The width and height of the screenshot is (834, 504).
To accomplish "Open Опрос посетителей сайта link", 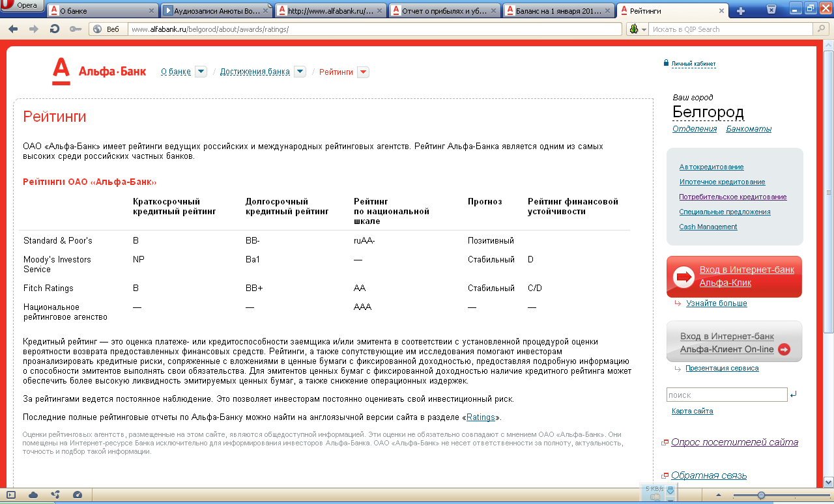I will tap(734, 442).
